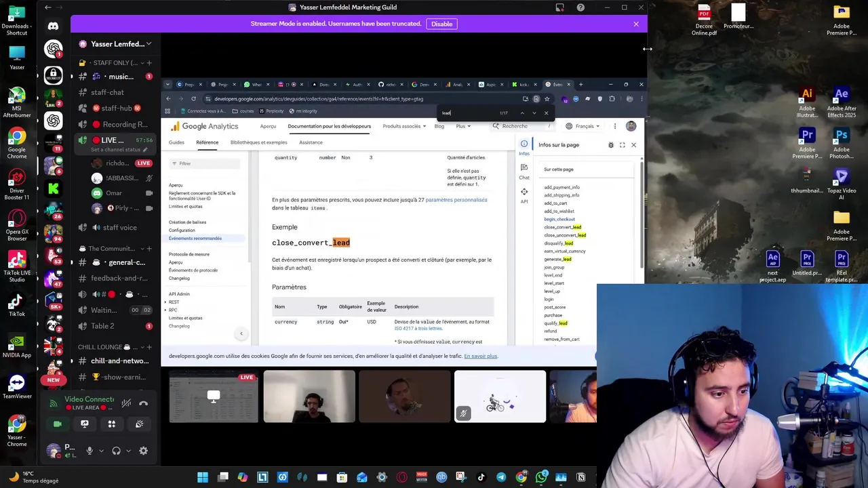This screenshot has width=868, height=488.
Task: Switch to Guides tab
Action: pos(176,142)
